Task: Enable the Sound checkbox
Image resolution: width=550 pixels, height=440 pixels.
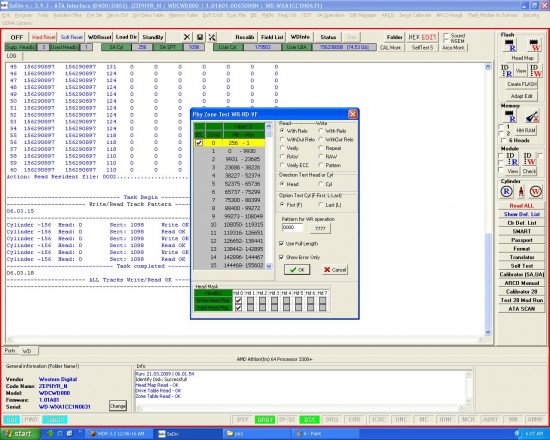Action: [446, 35]
